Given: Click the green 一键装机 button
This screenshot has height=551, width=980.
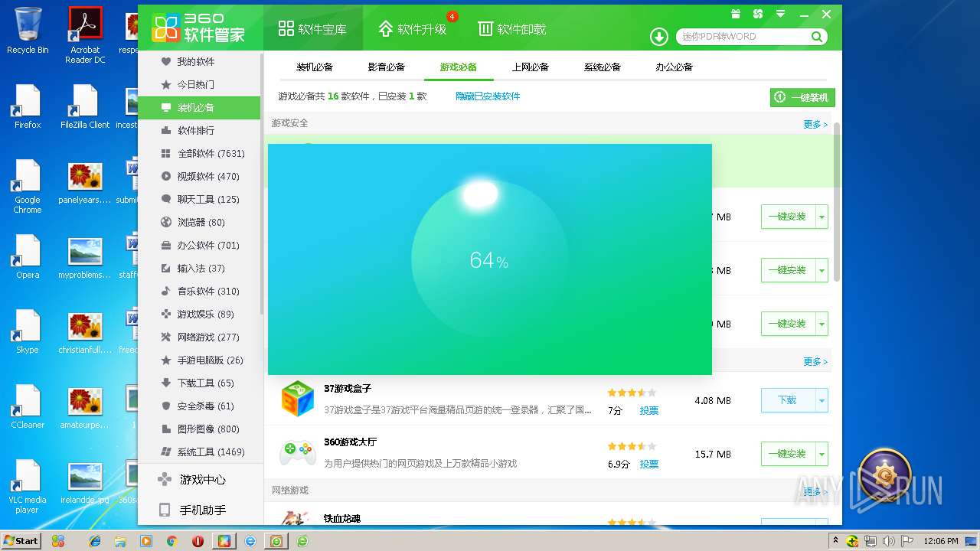Looking at the screenshot, I should coord(802,97).
